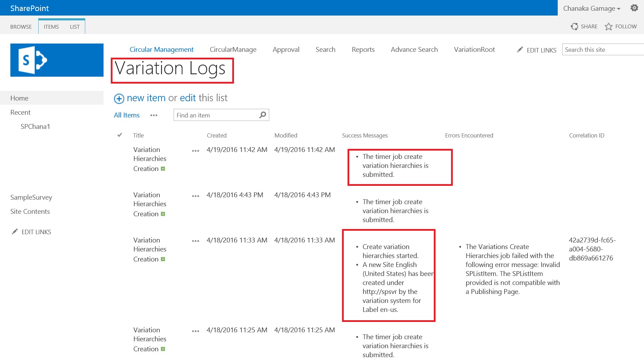Click the plus icon for new item
644x362 pixels.
click(x=119, y=99)
